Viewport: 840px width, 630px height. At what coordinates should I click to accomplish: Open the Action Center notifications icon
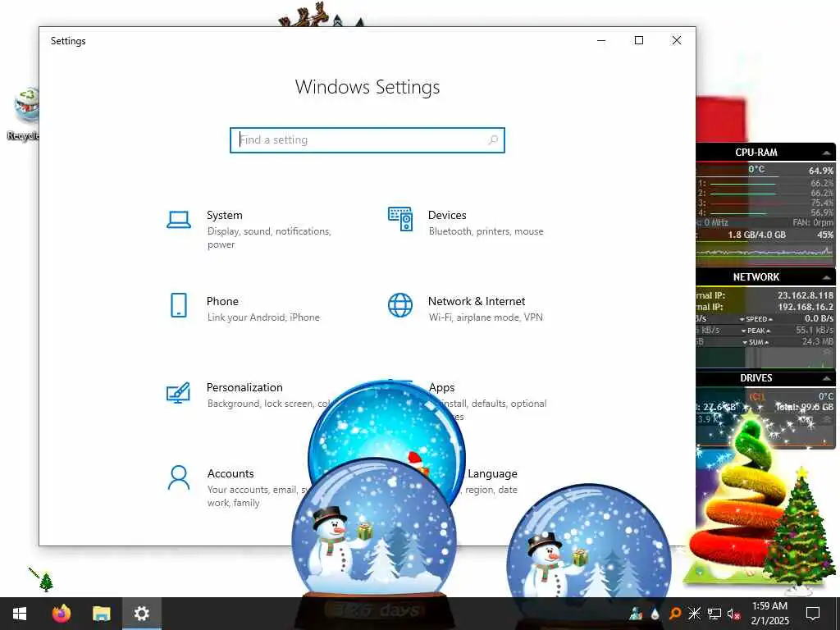813,614
